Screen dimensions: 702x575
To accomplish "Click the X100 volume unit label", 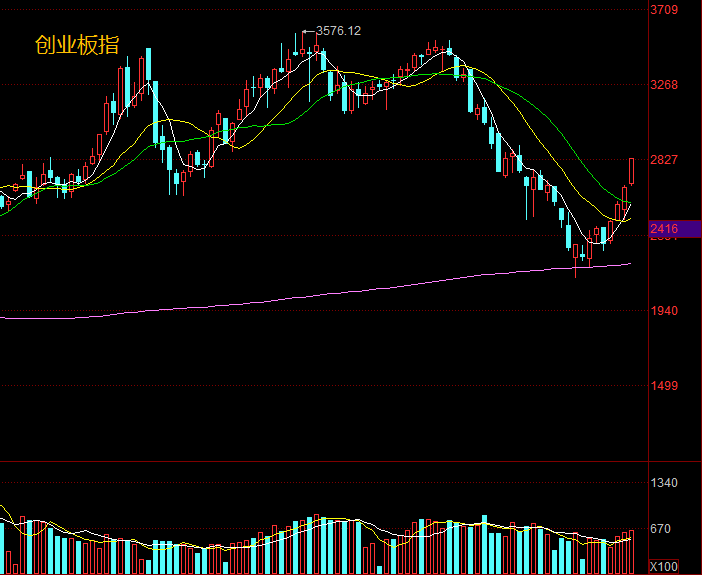I will coord(662,565).
